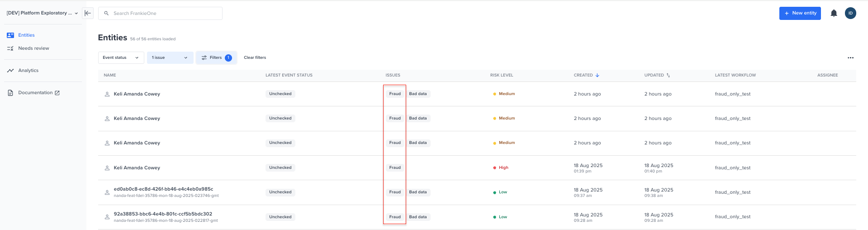868x230 pixels.
Task: Open the Filters panel button
Action: tap(216, 58)
